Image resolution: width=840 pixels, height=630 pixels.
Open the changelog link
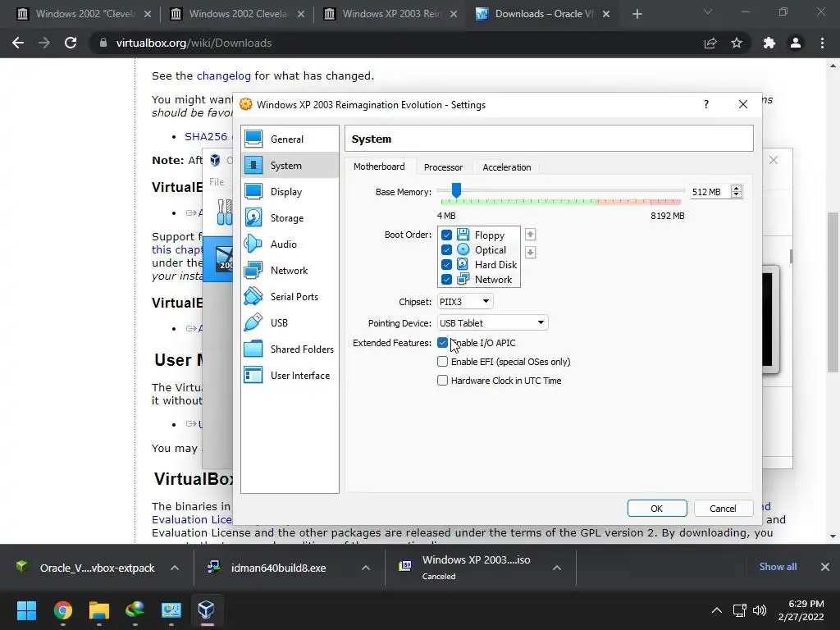pos(223,75)
